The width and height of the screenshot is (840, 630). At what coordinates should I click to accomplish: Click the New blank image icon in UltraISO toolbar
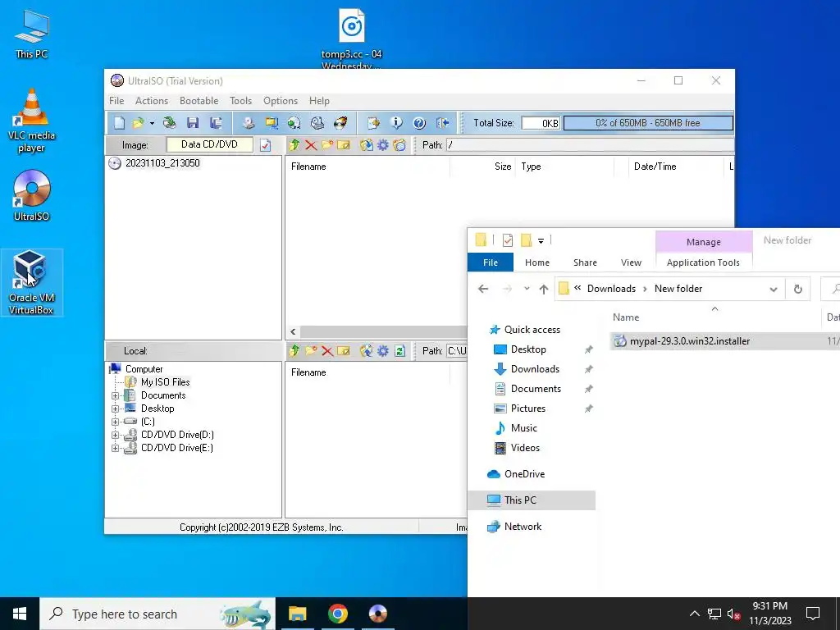tap(119, 123)
